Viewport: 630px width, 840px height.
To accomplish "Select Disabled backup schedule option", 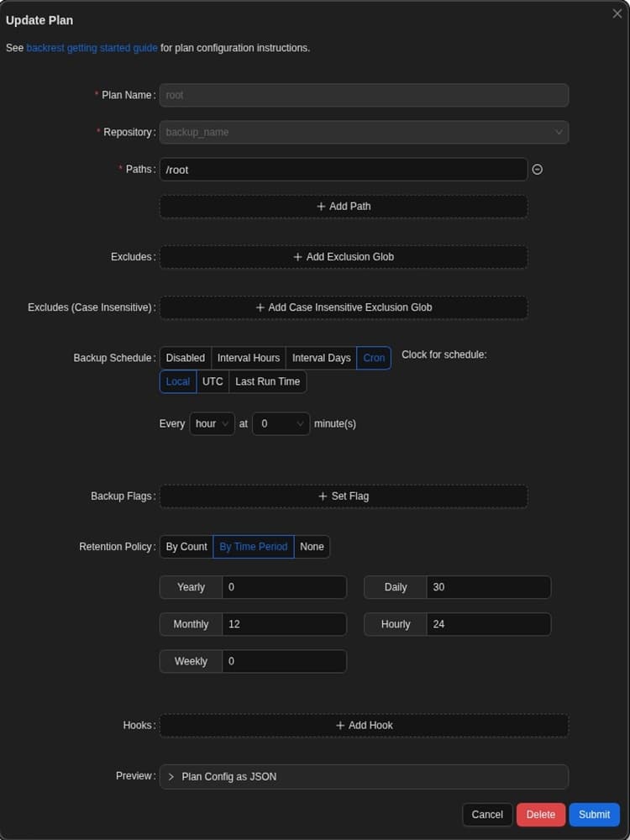I will [185, 358].
